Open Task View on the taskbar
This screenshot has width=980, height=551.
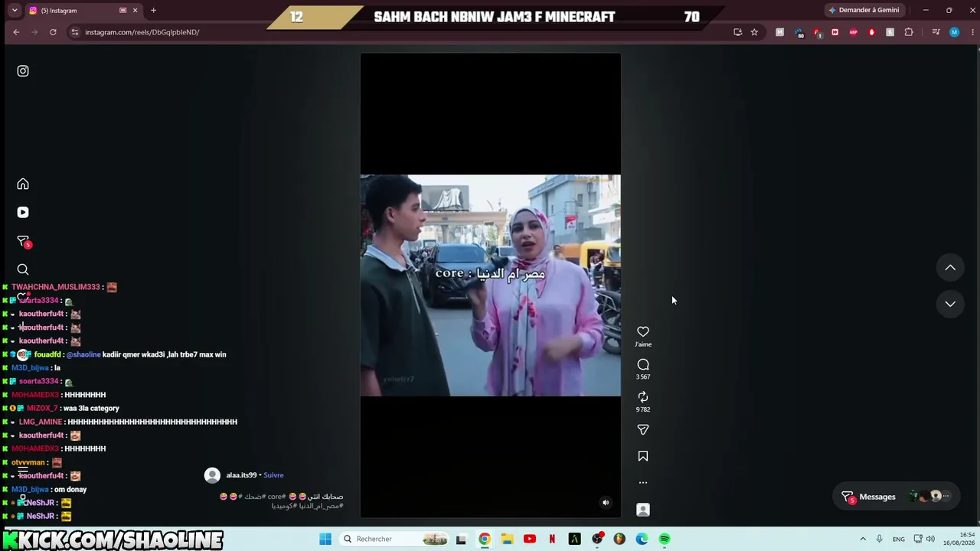pyautogui.click(x=461, y=539)
